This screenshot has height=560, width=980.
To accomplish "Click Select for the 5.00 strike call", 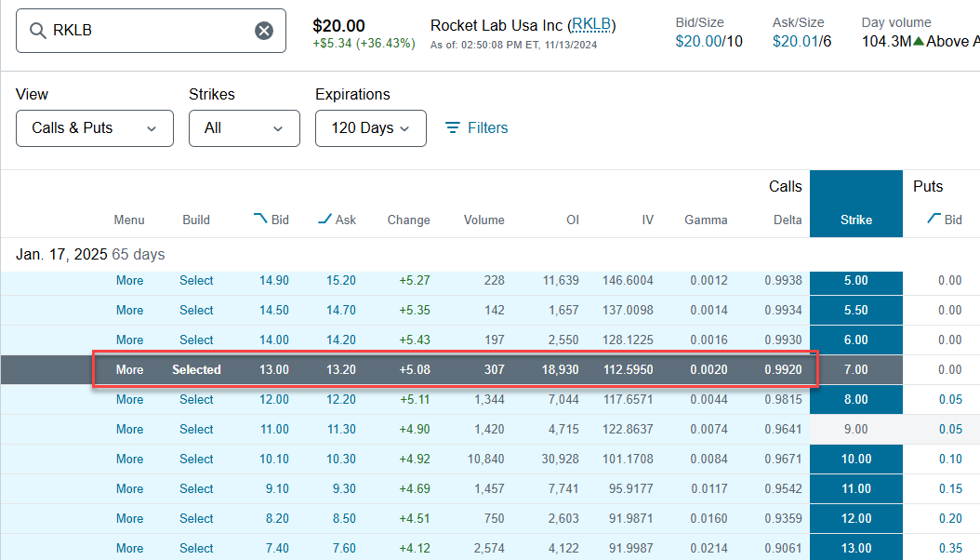I will point(196,281).
